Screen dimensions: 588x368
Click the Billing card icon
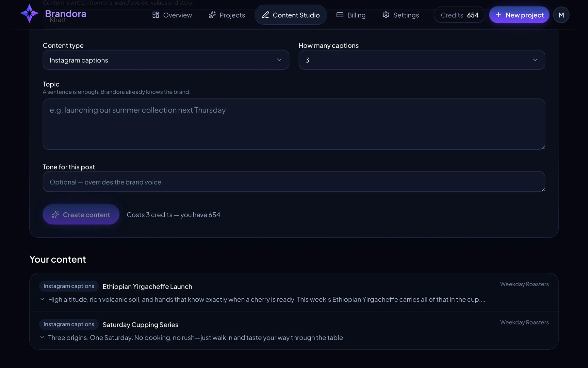[x=340, y=15]
